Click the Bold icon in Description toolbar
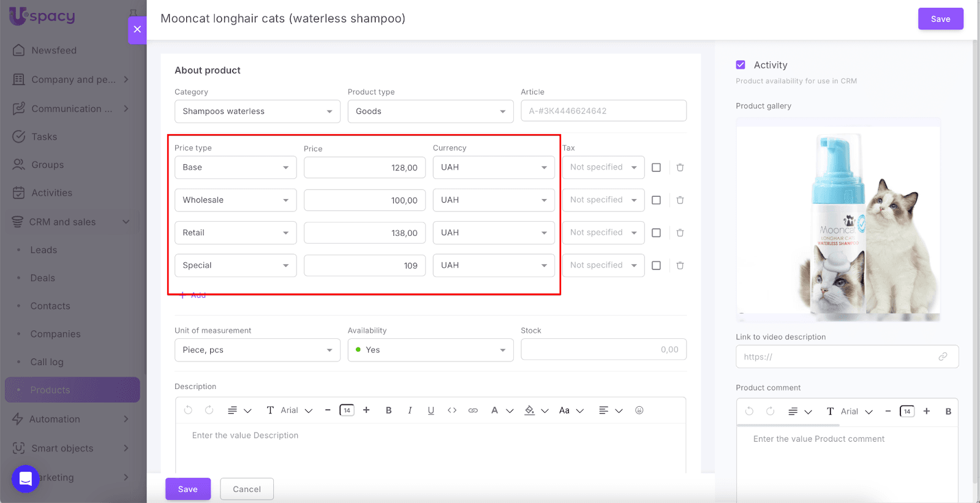The width and height of the screenshot is (980, 503). 388,410
